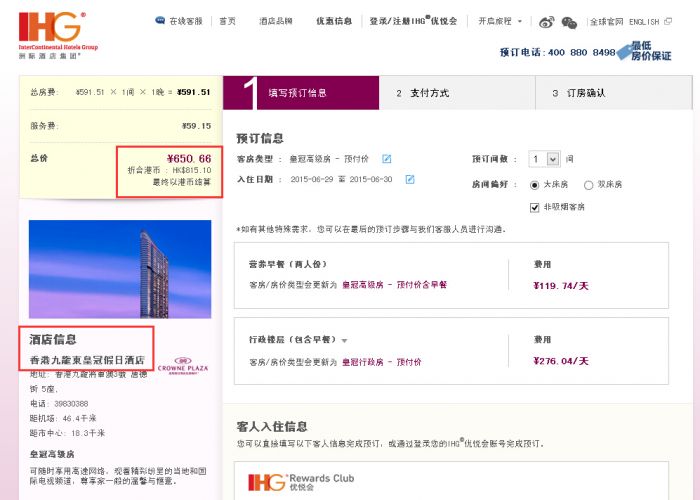Go to 首页 in top navigation

227,21
